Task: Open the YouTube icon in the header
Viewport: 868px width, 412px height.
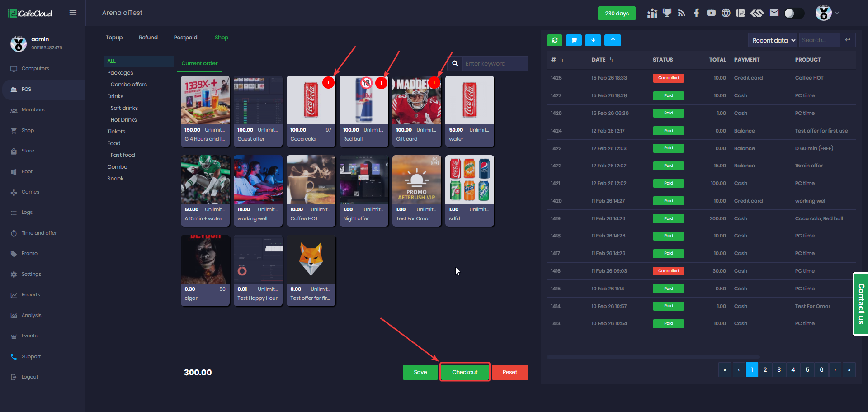Action: pos(711,13)
